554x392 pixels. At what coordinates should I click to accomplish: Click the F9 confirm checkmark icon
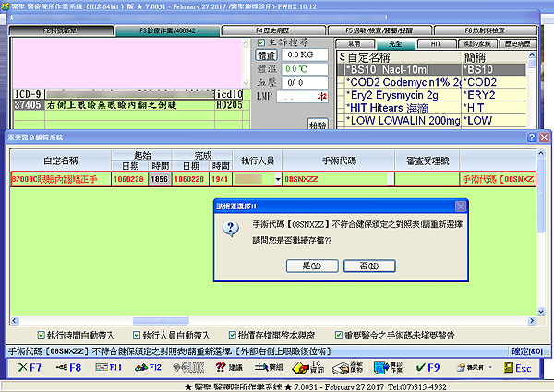423,367
